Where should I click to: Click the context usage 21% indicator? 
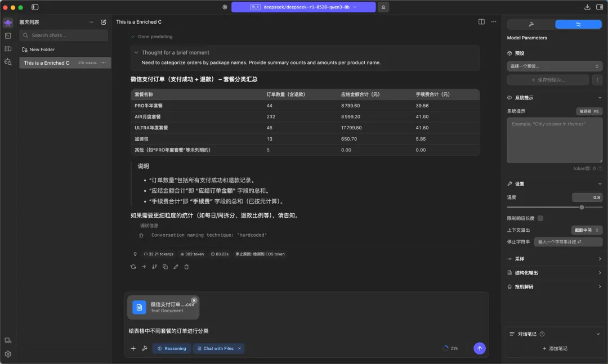pos(450,348)
